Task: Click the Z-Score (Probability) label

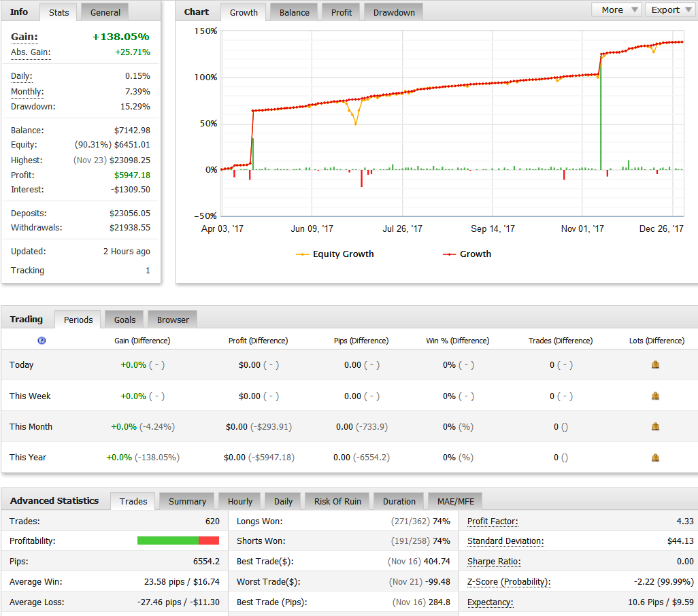Action: tap(509, 582)
